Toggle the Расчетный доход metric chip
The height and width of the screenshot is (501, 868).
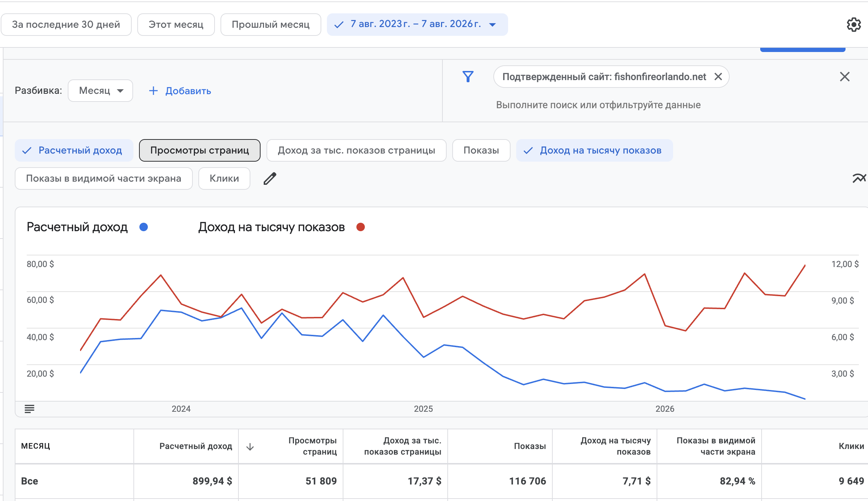point(74,150)
